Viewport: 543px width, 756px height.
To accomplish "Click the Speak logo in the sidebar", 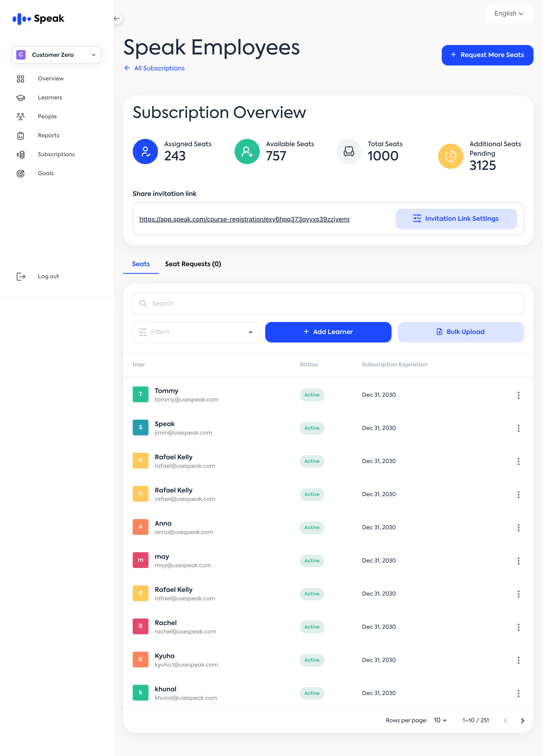I will point(38,19).
